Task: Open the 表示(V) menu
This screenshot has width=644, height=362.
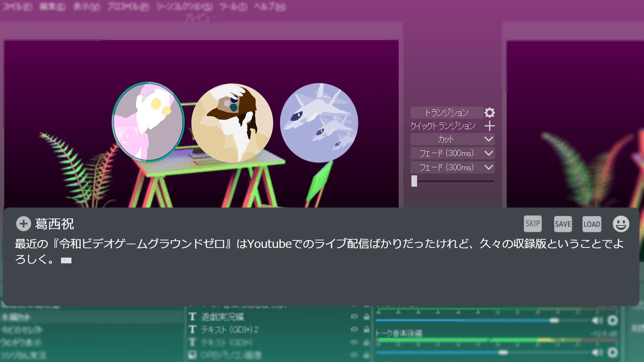Action: pos(87,6)
